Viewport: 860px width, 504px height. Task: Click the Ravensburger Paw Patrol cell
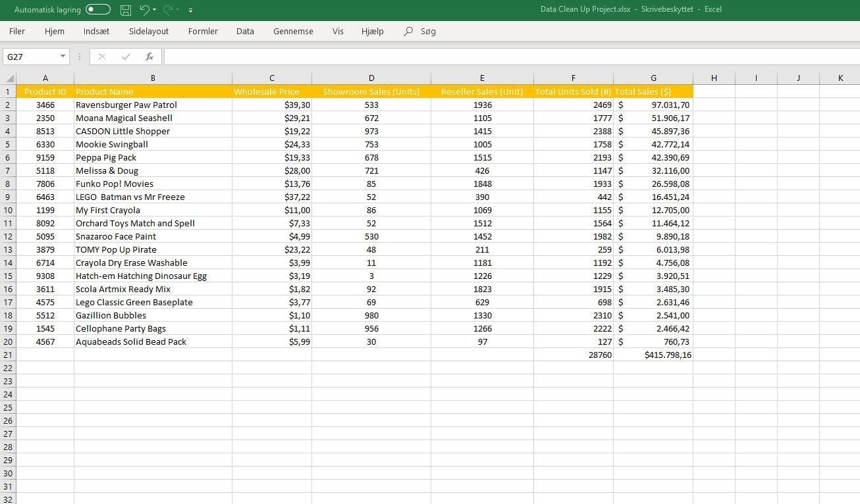[153, 105]
